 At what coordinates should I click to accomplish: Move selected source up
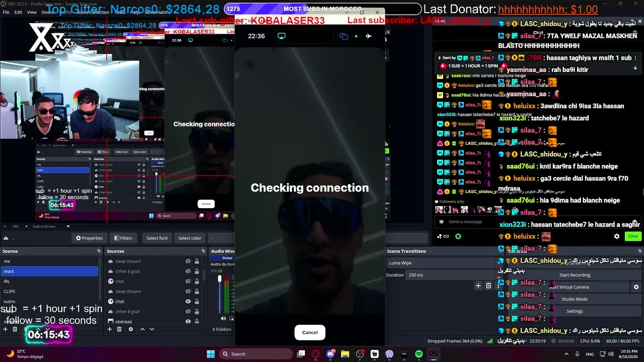(x=142, y=329)
